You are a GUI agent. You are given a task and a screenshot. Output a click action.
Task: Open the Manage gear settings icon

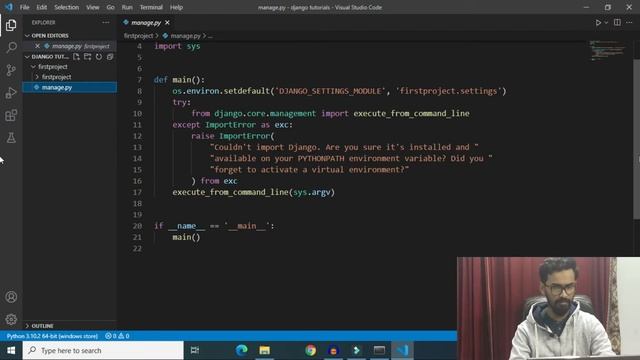11,319
